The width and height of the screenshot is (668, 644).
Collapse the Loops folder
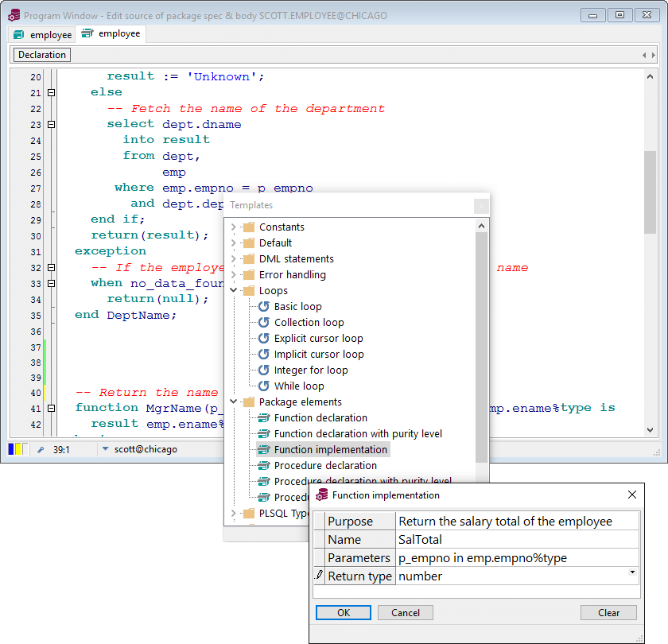(234, 290)
